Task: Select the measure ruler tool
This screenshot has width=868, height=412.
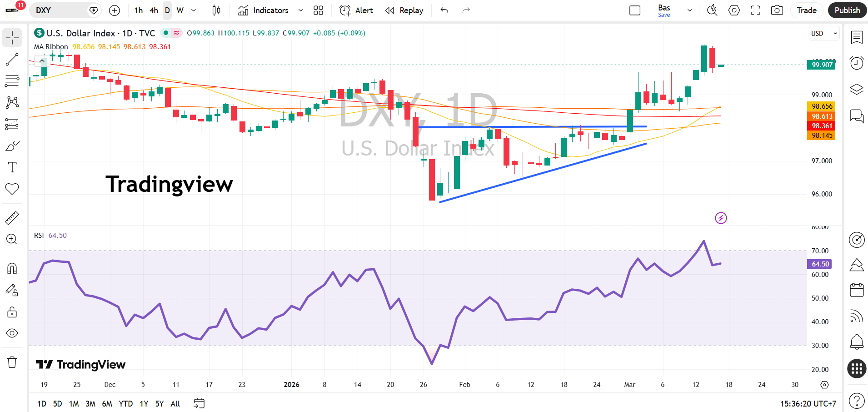Action: pyautogui.click(x=12, y=217)
